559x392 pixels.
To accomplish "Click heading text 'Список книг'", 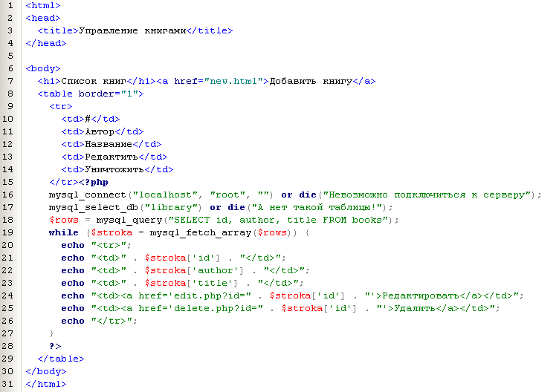I will coord(94,81).
